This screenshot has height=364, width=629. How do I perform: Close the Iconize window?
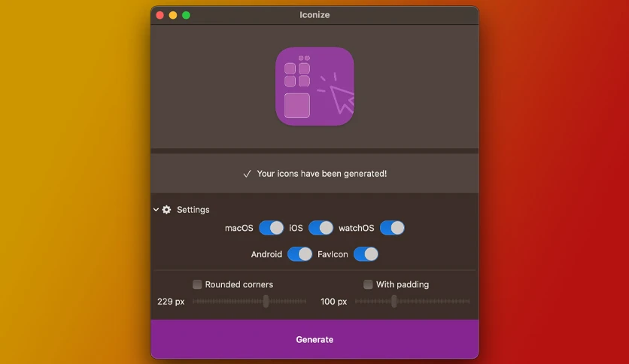coord(160,15)
